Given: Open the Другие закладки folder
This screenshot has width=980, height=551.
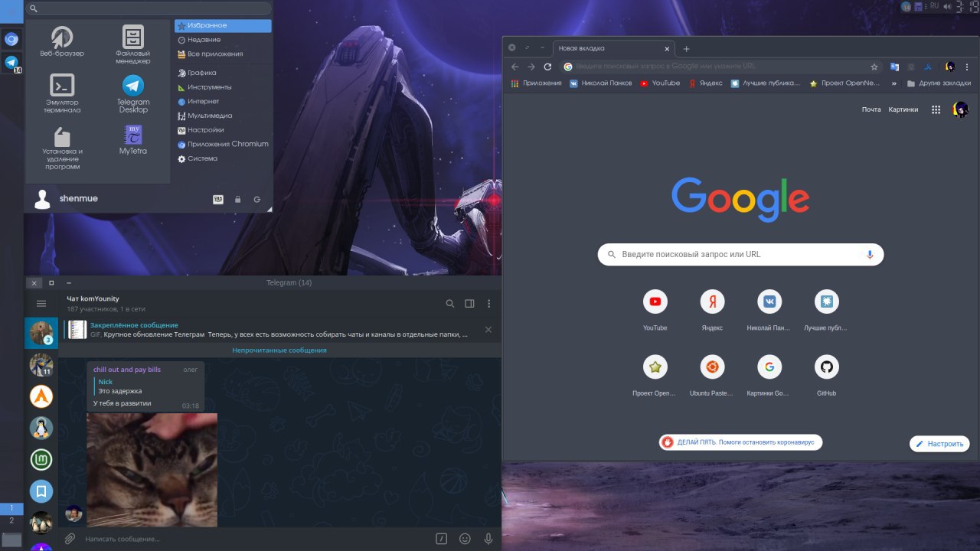Looking at the screenshot, I should tap(939, 83).
